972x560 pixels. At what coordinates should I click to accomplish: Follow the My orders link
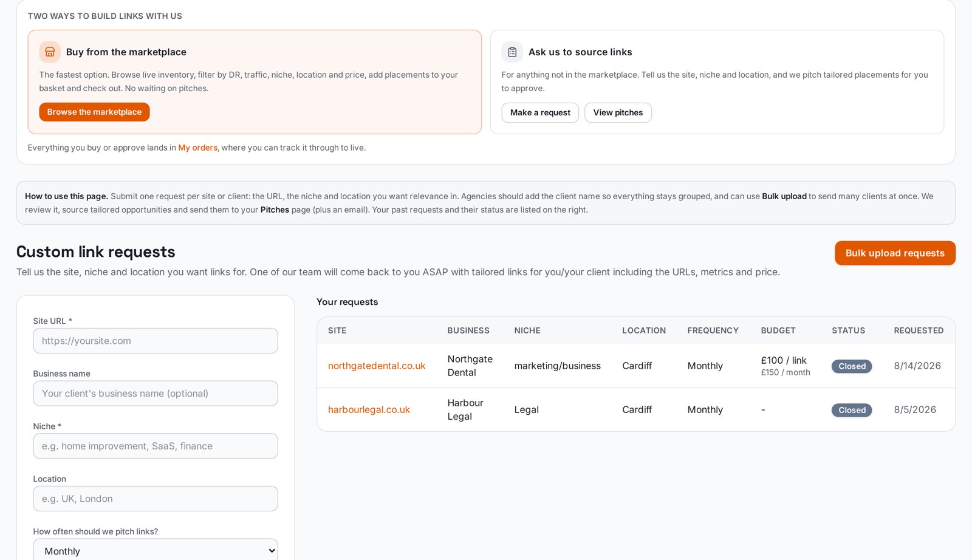197,148
